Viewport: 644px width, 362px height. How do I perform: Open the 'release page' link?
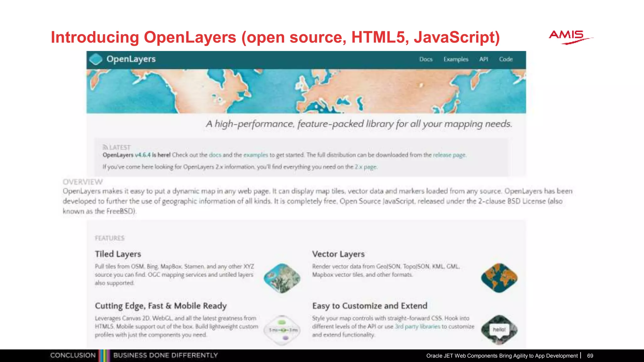(449, 155)
